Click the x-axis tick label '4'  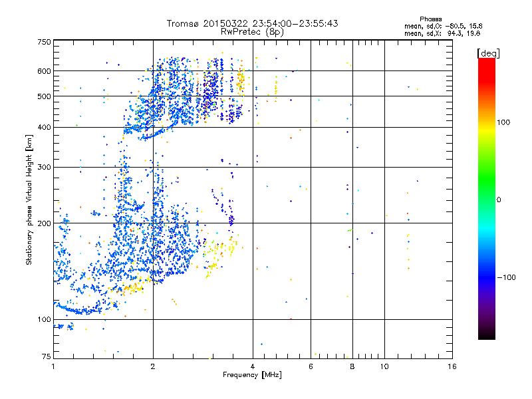tap(253, 366)
